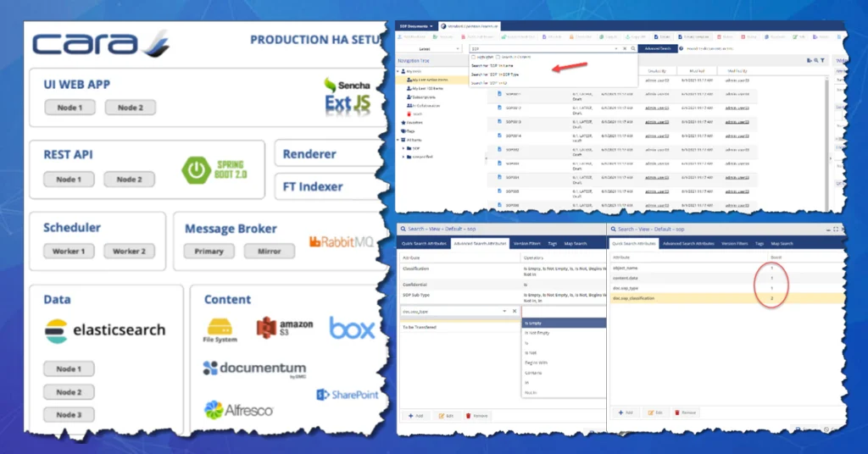Choose 'Begins With' operator option
The height and width of the screenshot is (454, 868).
click(x=564, y=363)
